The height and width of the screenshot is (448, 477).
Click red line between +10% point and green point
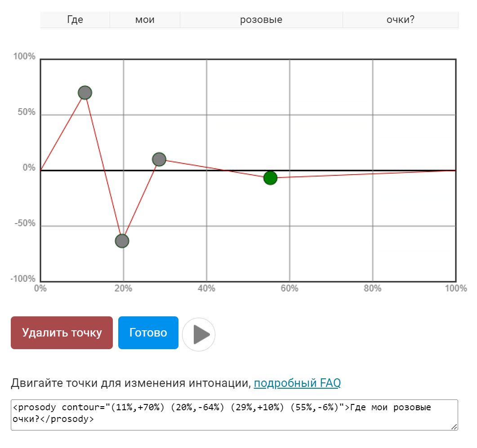coord(215,169)
